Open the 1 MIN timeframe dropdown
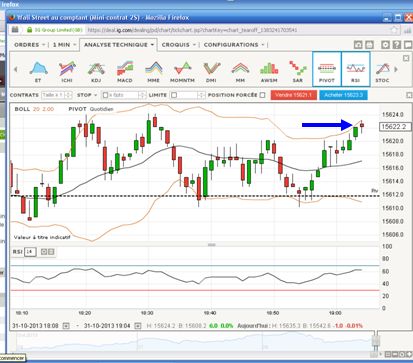The image size is (413, 363). click(x=65, y=45)
